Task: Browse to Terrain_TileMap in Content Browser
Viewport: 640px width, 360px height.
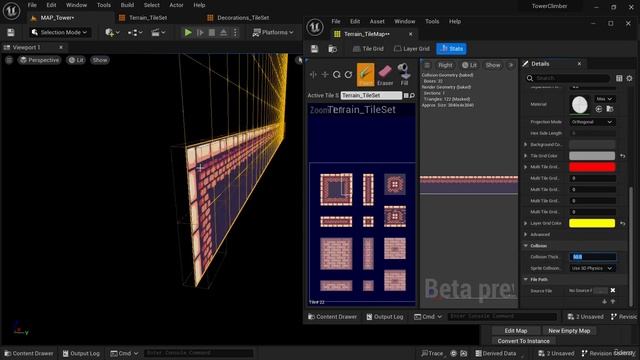Action: pyautogui.click(x=333, y=49)
